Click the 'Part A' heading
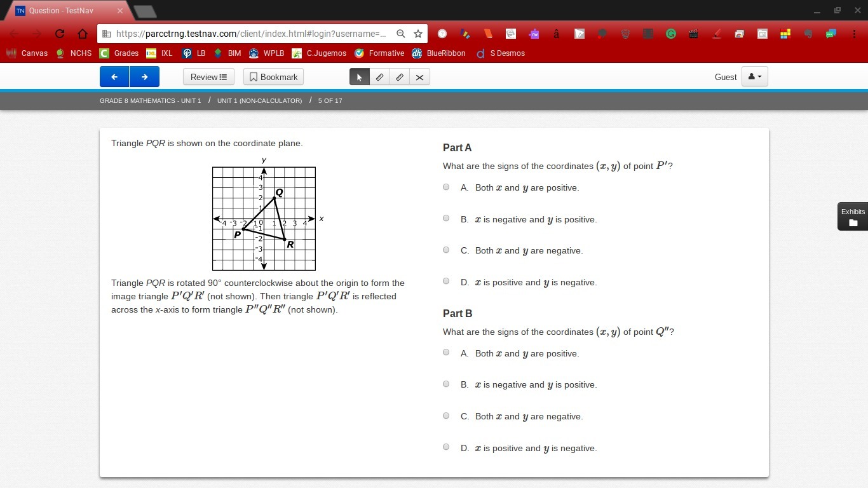This screenshot has width=868, height=488. point(457,147)
